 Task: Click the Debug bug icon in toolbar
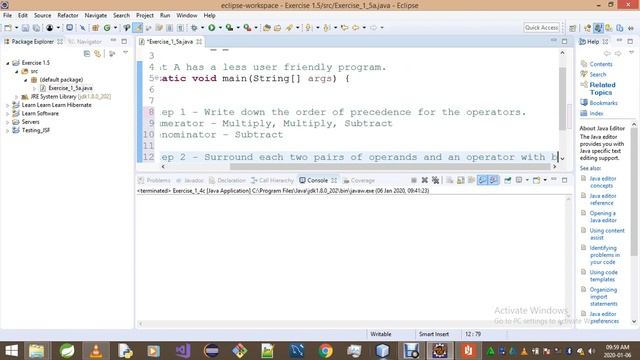[194, 28]
